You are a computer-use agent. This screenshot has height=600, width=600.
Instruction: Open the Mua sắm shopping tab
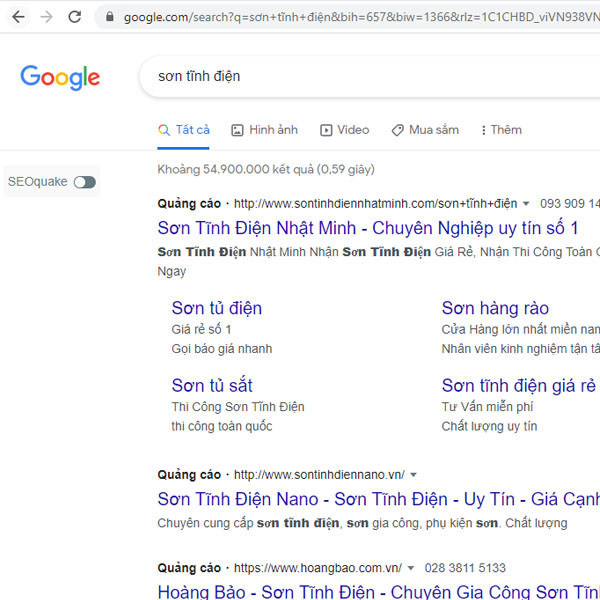[425, 130]
